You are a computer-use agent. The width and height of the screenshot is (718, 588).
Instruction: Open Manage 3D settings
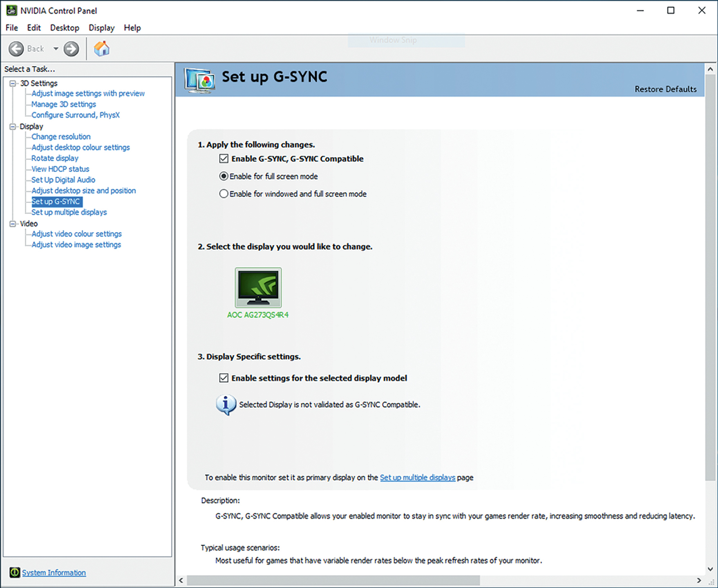64,104
